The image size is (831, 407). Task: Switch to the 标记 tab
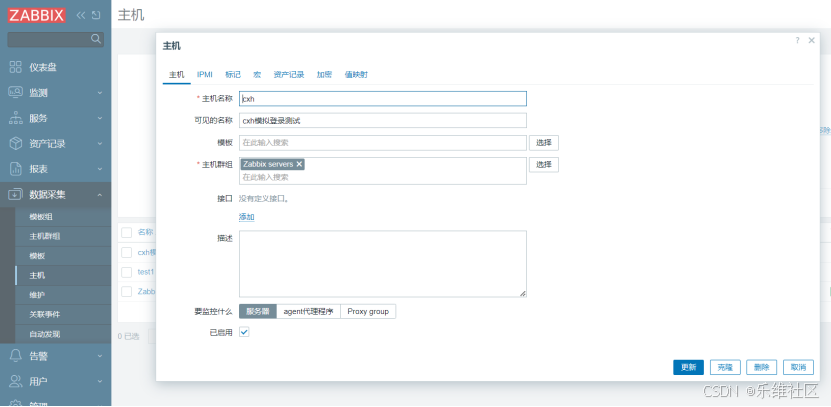coord(233,75)
